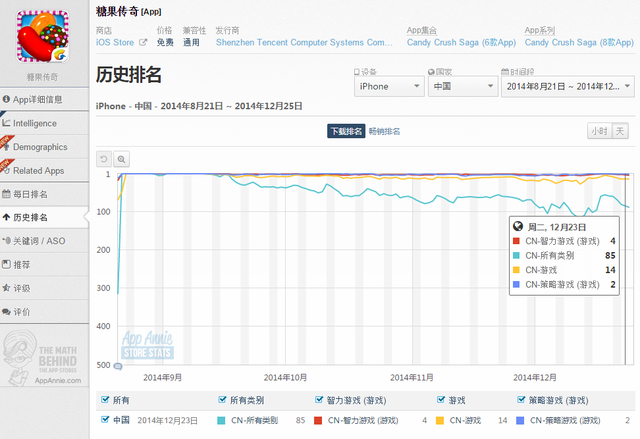Click the half-star icon beside 评级
The image size is (640, 439).
point(6,288)
